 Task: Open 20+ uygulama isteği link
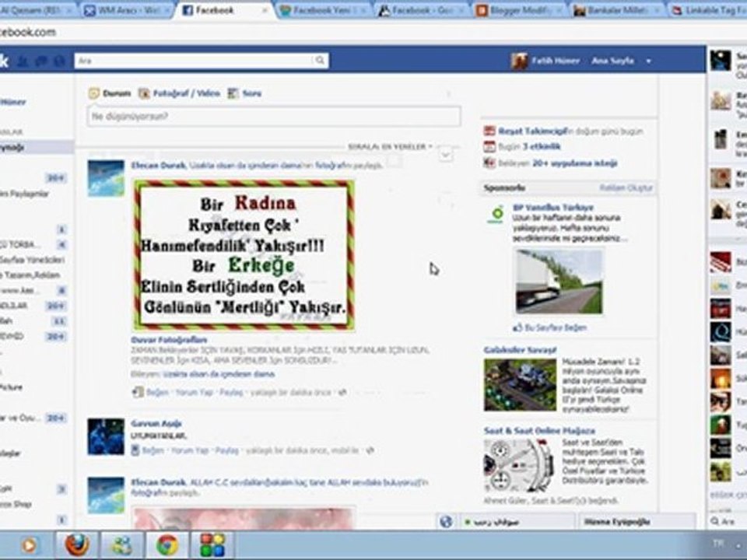[575, 163]
